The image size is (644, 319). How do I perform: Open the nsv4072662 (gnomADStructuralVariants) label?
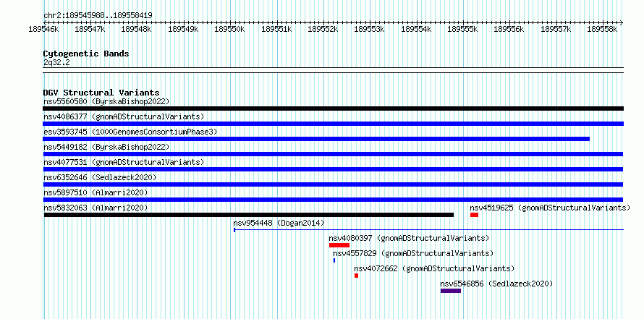434,268
